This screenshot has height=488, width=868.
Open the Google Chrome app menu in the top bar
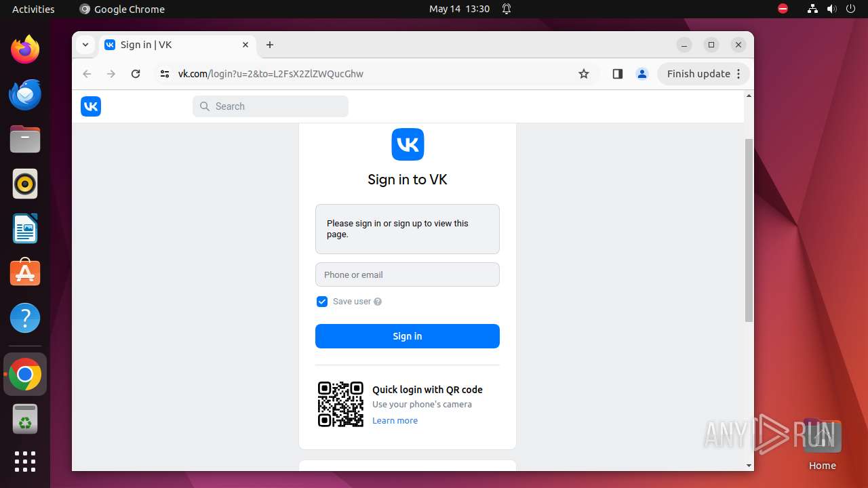tap(122, 9)
